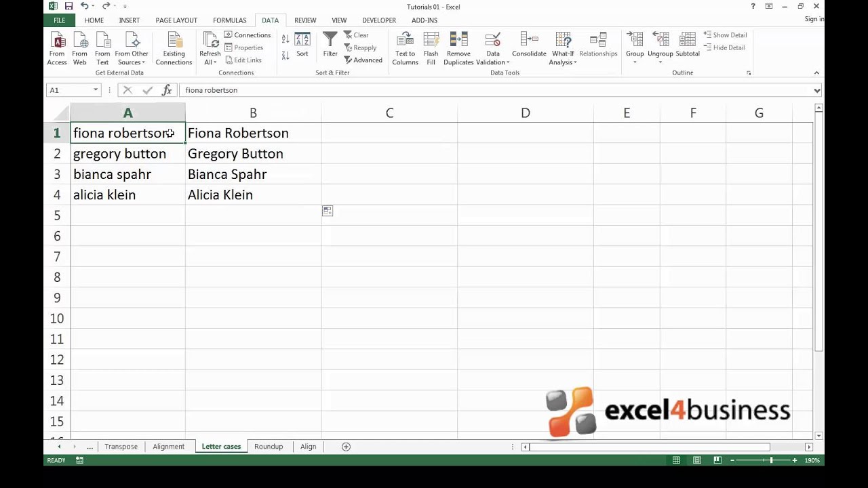
Task: Switch to the HOME ribbon tab
Action: (94, 20)
